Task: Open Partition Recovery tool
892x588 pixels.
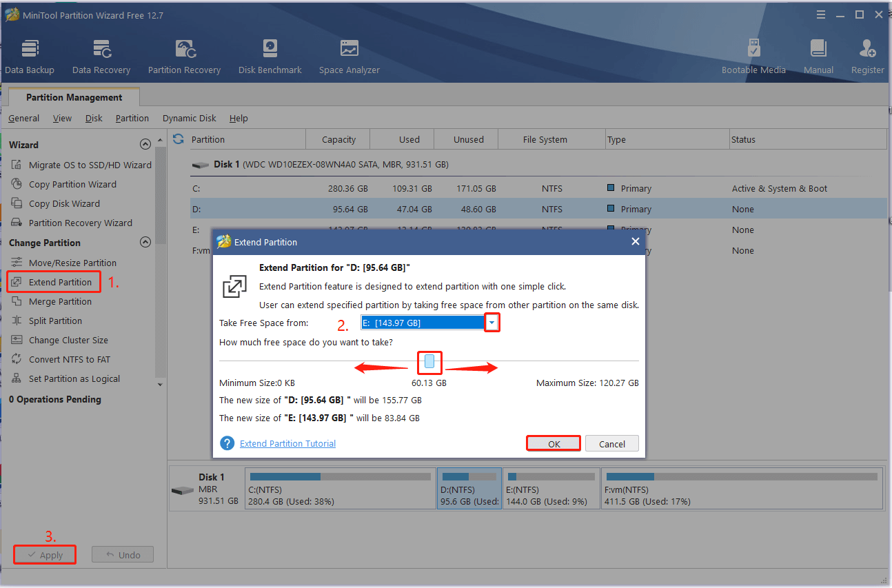Action: 184,57
